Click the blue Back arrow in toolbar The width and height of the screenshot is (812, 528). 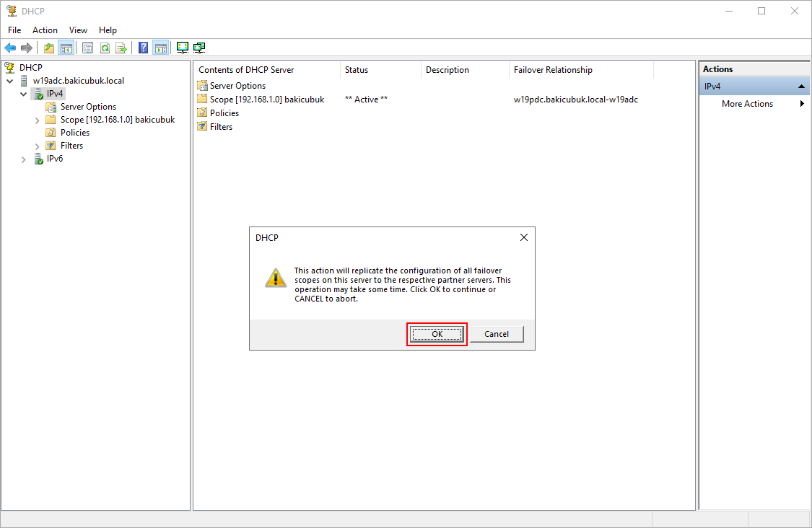point(10,48)
